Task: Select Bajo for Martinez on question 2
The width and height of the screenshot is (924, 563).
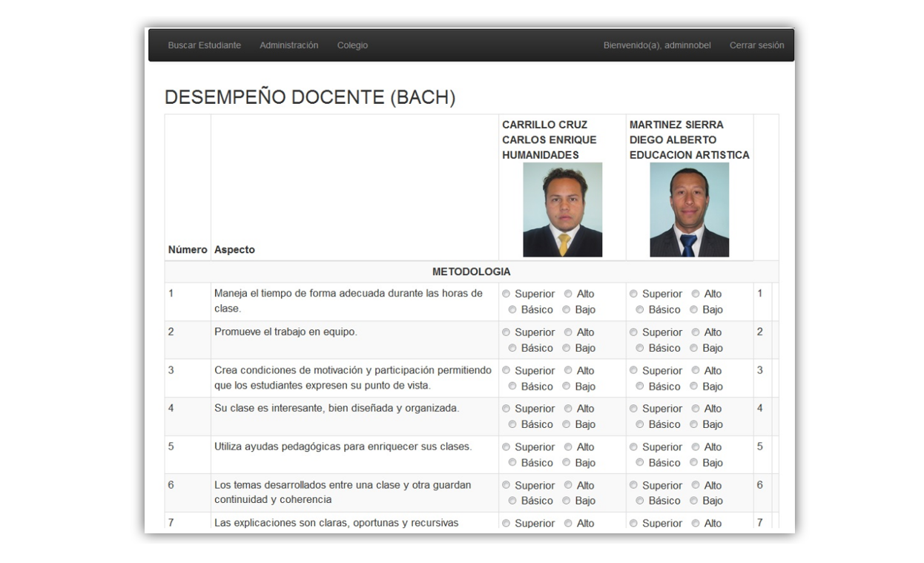Action: pos(694,349)
